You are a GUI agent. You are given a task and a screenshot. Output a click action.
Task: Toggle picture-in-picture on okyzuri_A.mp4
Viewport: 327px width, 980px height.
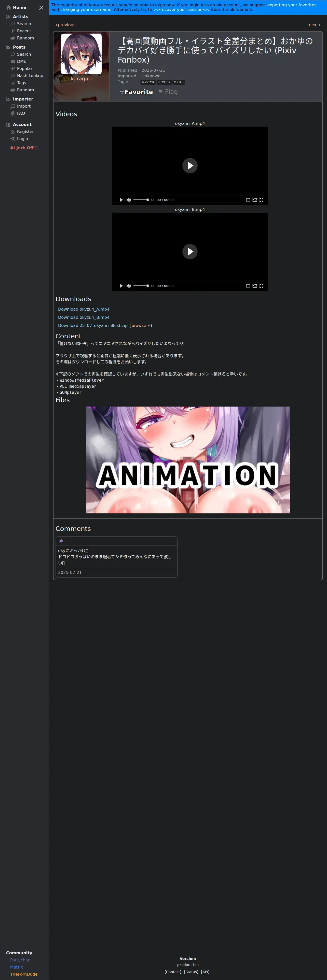coord(255,200)
